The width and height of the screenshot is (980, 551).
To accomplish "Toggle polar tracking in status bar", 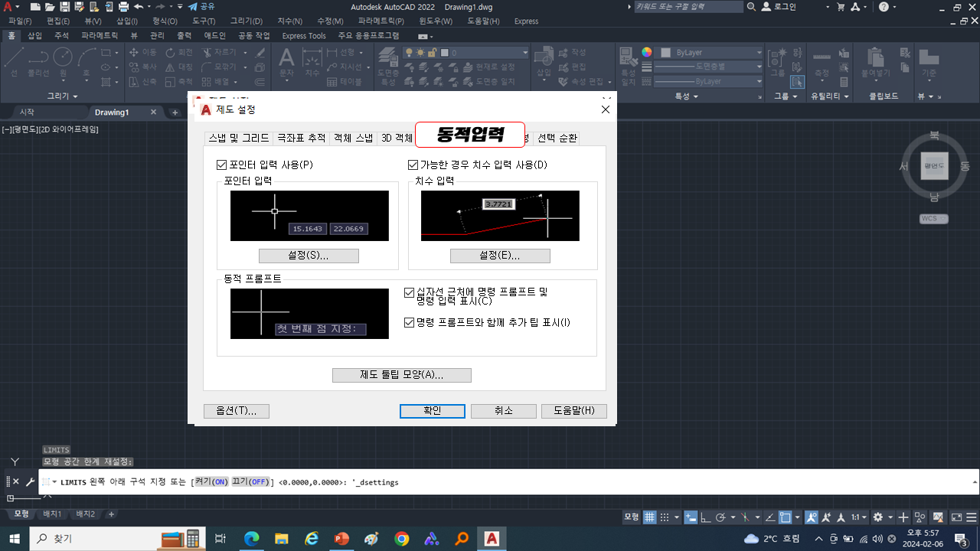I will tap(720, 518).
